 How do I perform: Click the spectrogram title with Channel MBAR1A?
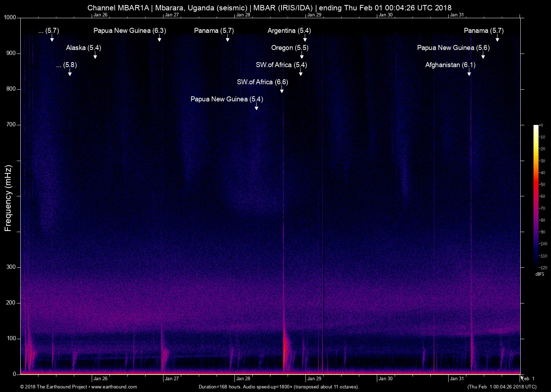pyautogui.click(x=269, y=8)
